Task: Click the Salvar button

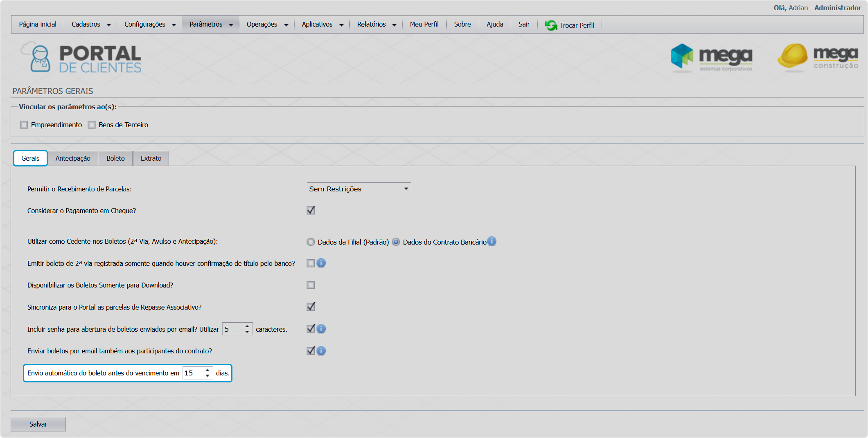Action: pyautogui.click(x=38, y=424)
